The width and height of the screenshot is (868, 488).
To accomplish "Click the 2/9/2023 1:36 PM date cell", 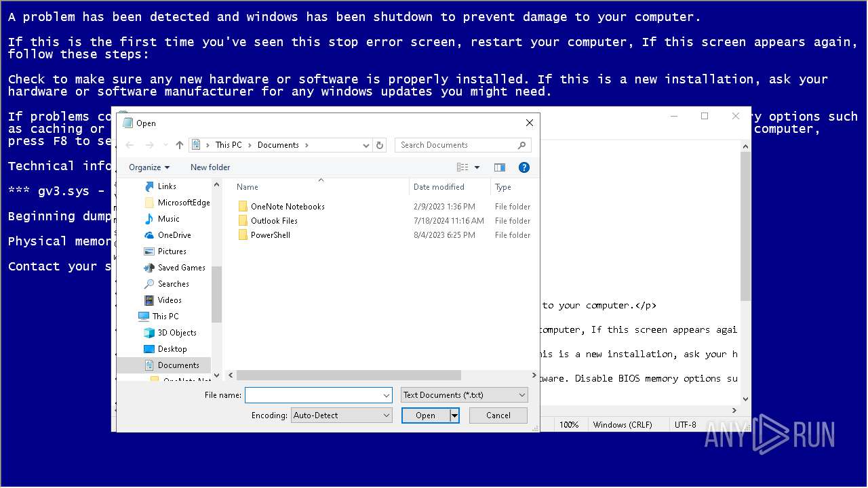I will pyautogui.click(x=444, y=207).
